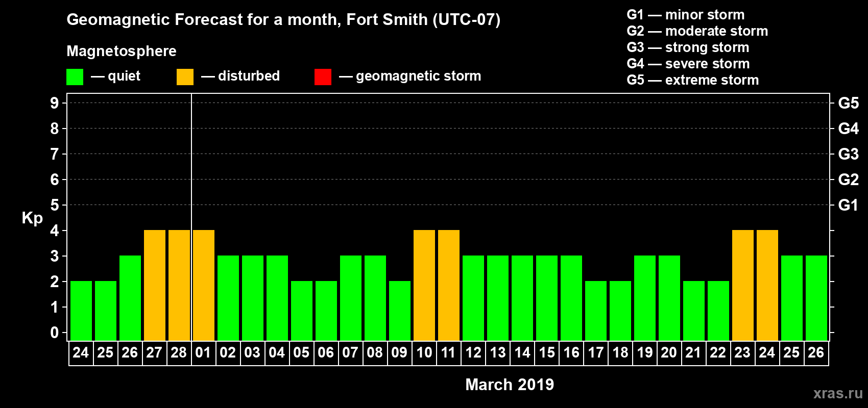The image size is (868, 408).
Task: Click the green bar for March 14
Action: (x=522, y=298)
